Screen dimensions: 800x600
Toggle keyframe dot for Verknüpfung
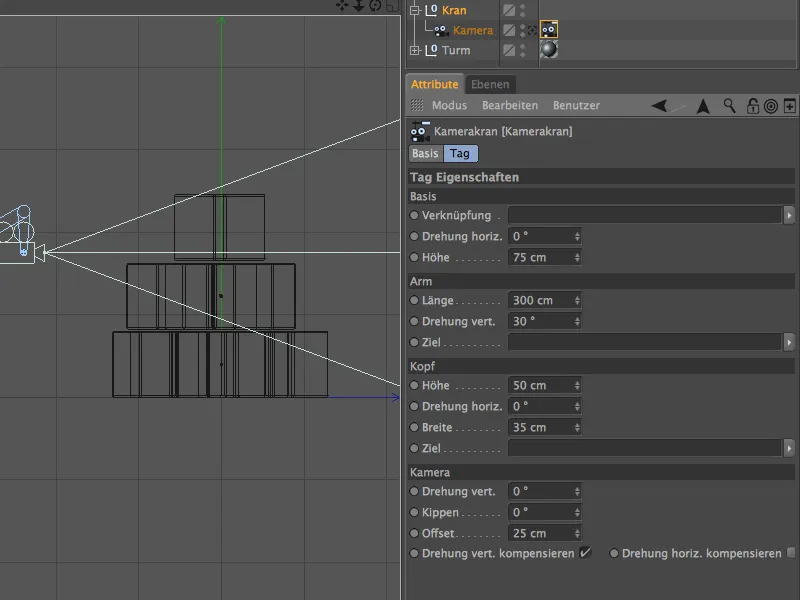[x=414, y=215]
